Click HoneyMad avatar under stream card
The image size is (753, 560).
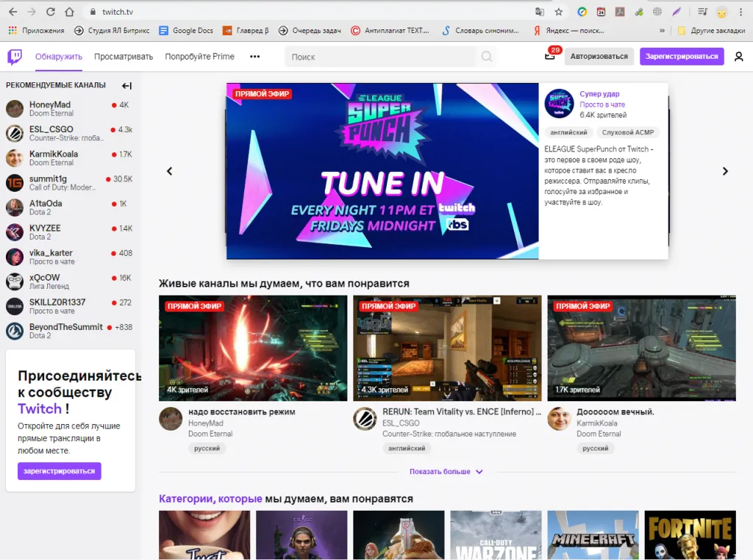(x=171, y=419)
